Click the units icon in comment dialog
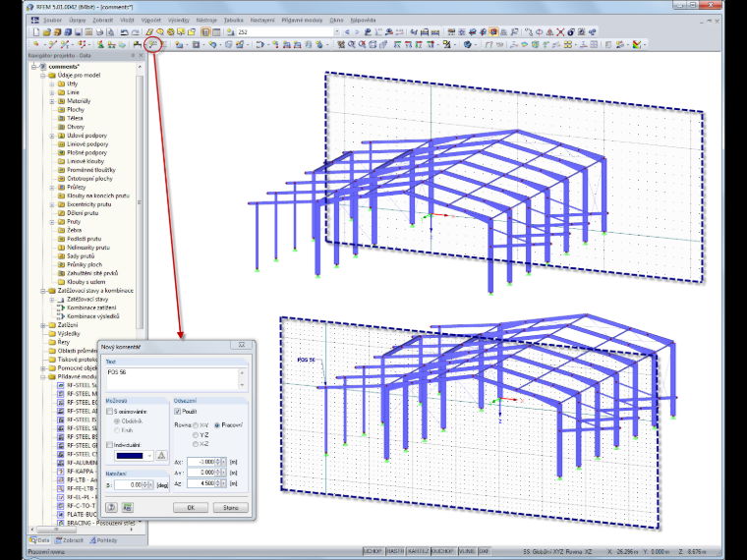Image resolution: width=747 pixels, height=560 pixels. coord(127,507)
